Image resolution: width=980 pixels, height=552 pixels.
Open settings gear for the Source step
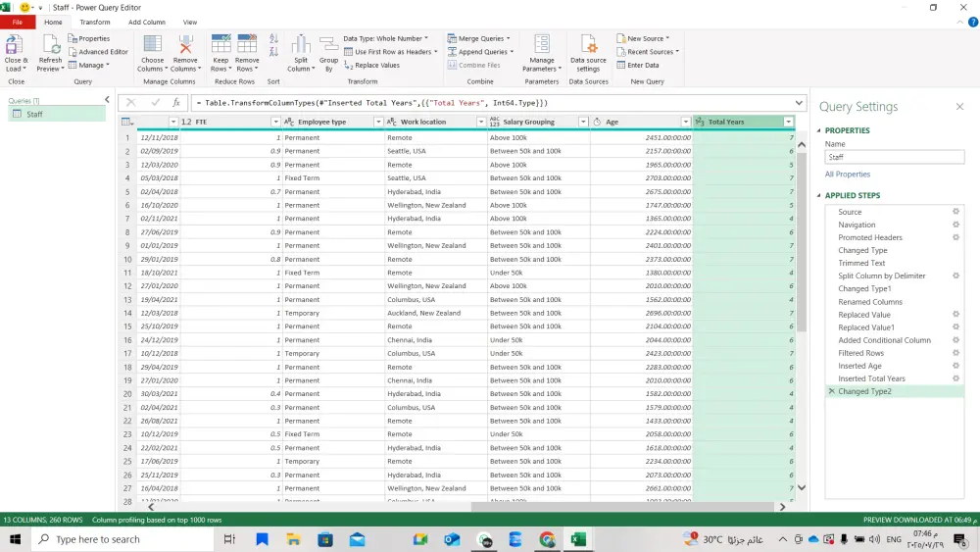pyautogui.click(x=955, y=212)
